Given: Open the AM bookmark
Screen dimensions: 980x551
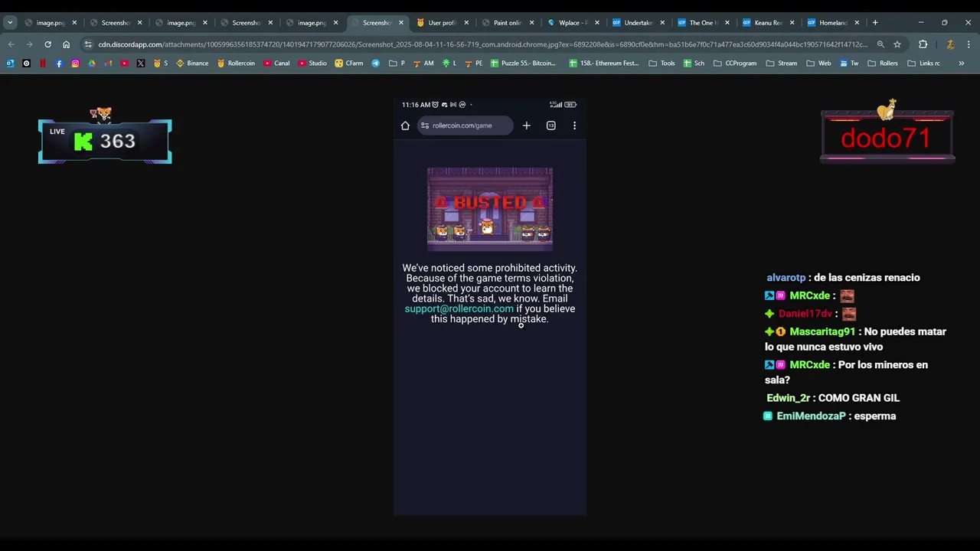Looking at the screenshot, I should [423, 64].
